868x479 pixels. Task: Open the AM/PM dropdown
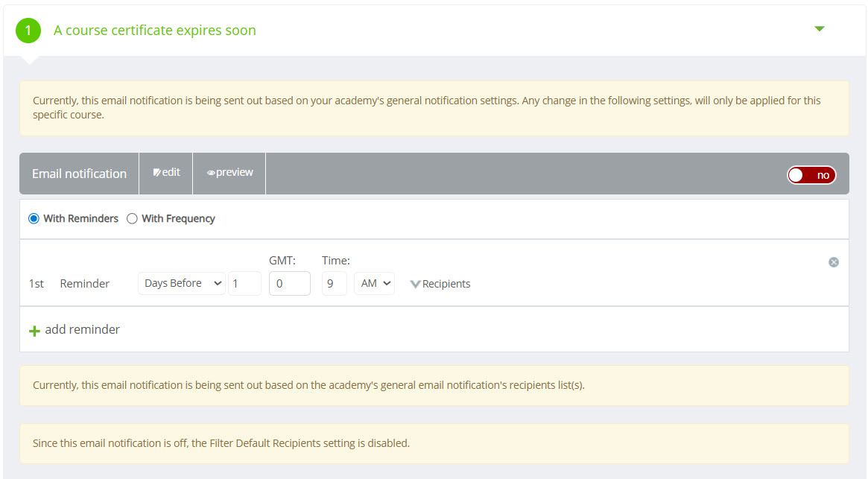click(374, 284)
